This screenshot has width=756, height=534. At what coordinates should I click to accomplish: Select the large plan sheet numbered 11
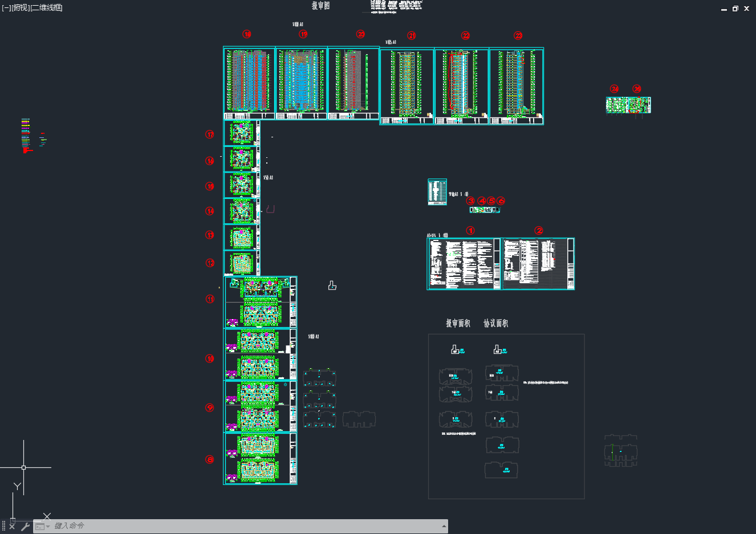261,302
